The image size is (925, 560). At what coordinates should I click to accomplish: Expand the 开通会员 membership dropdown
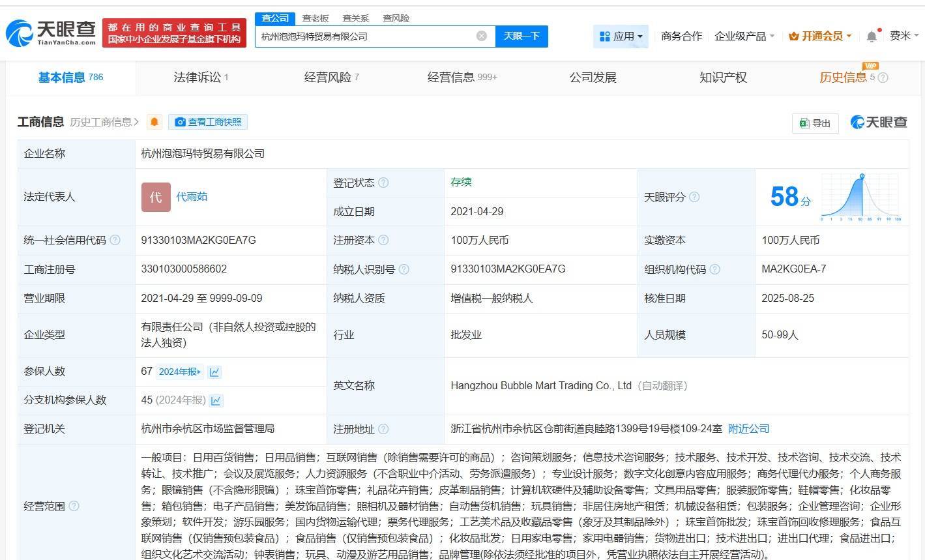click(820, 37)
